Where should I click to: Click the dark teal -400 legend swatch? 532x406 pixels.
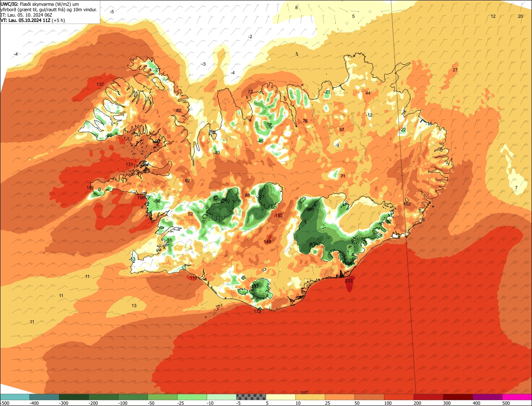click(44, 397)
